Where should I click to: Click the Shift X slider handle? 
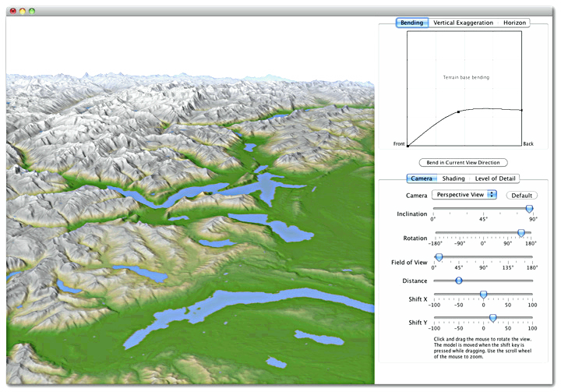click(x=483, y=295)
